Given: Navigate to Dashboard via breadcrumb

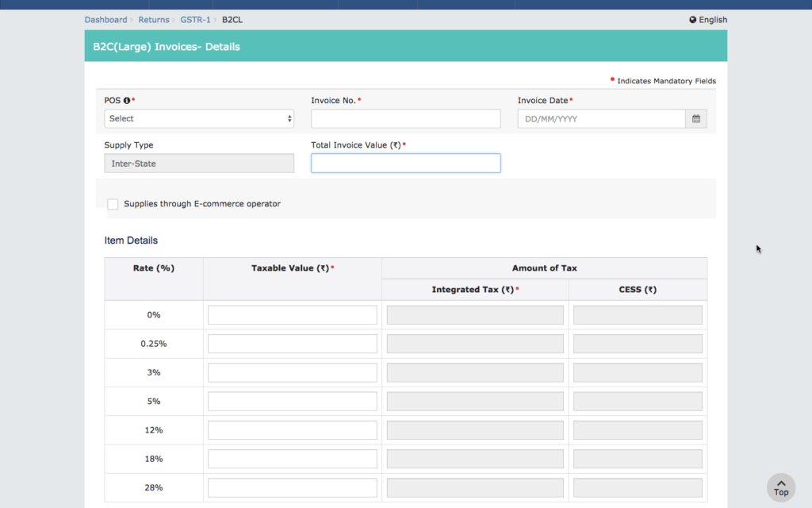Looking at the screenshot, I should pos(105,19).
